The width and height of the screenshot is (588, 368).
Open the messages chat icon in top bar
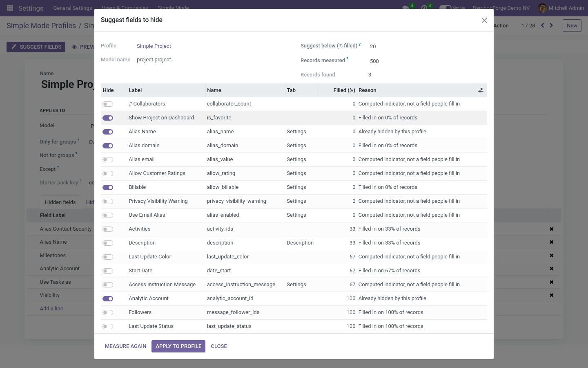tap(405, 8)
